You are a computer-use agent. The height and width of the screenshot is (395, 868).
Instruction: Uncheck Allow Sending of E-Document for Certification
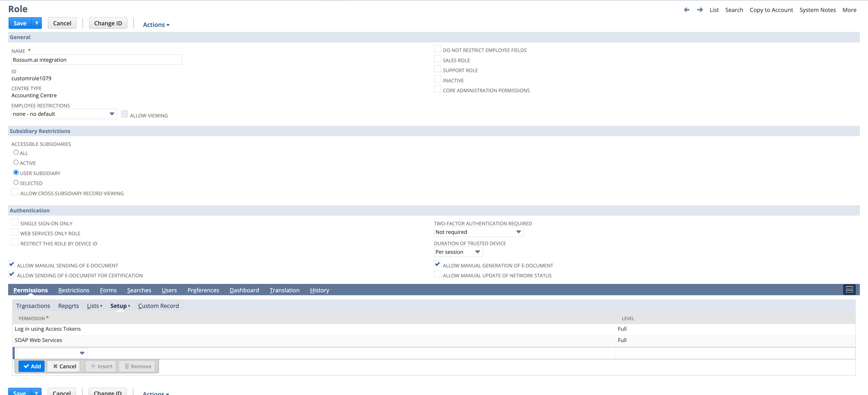tap(12, 274)
